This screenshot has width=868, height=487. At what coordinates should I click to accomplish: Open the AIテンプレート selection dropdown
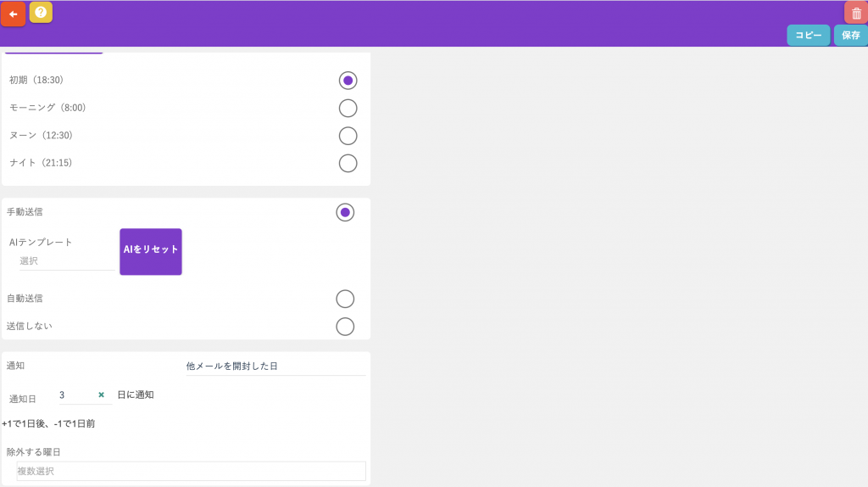pos(66,261)
